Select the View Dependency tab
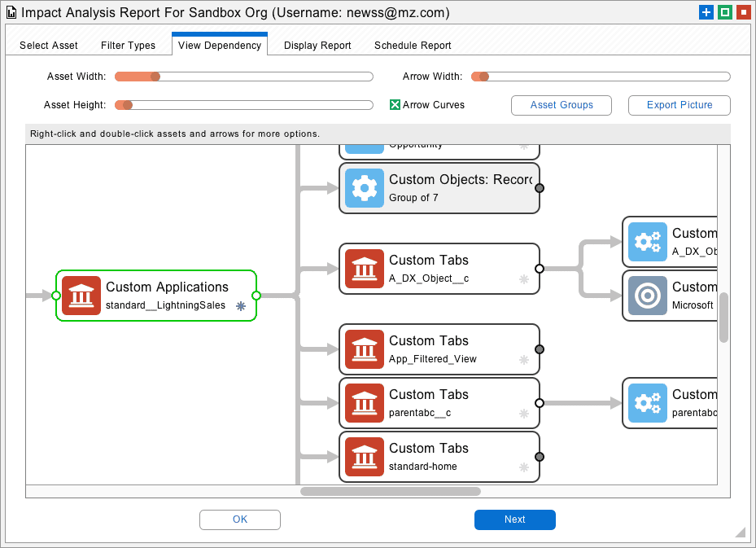The height and width of the screenshot is (548, 756). 220,45
